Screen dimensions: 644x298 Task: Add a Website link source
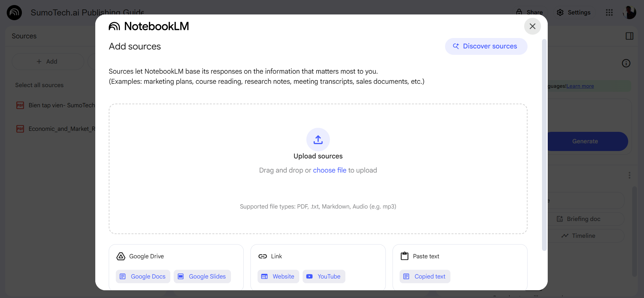pos(278,276)
